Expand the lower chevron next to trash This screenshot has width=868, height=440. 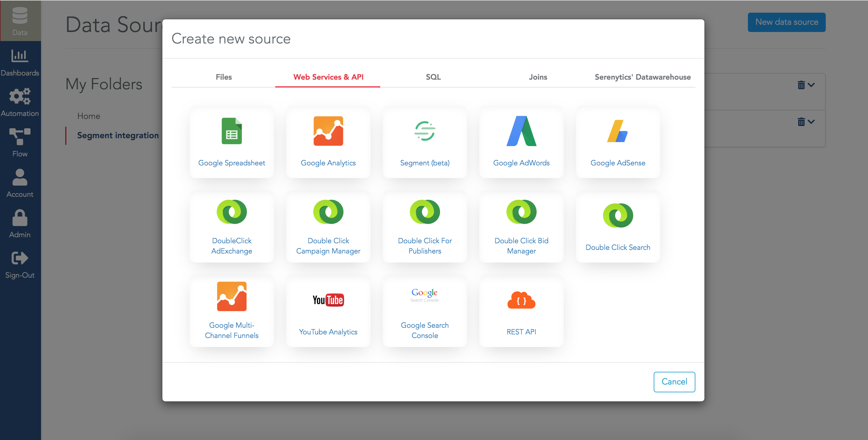[x=811, y=122]
